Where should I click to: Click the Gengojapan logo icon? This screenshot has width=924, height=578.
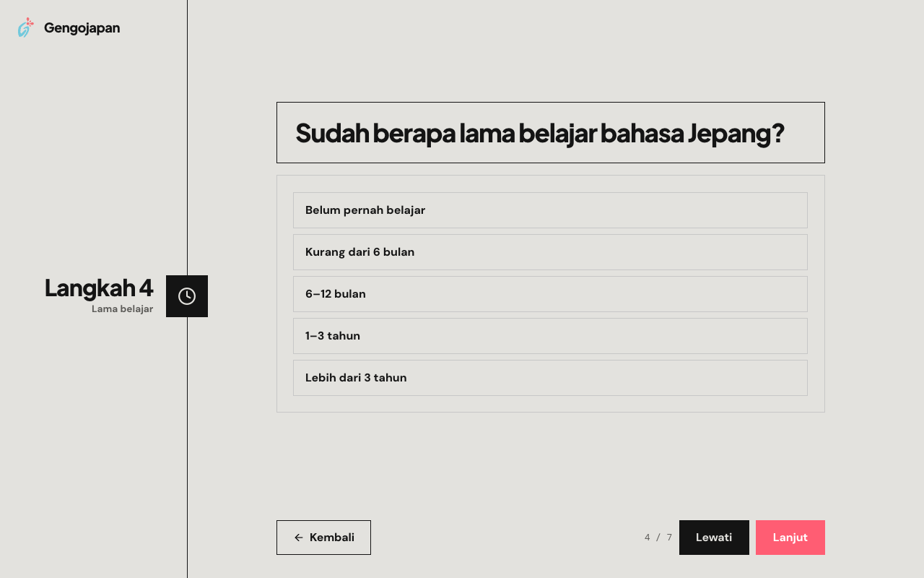[26, 27]
